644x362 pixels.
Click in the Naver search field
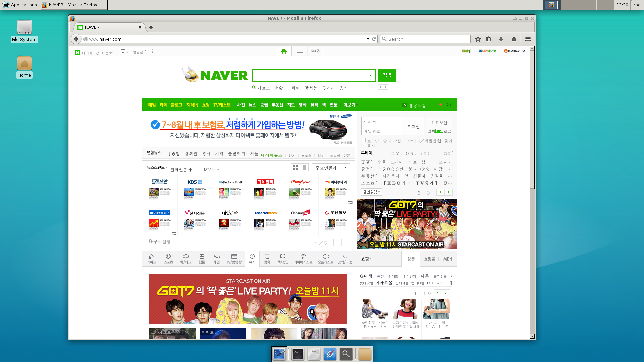(310, 75)
